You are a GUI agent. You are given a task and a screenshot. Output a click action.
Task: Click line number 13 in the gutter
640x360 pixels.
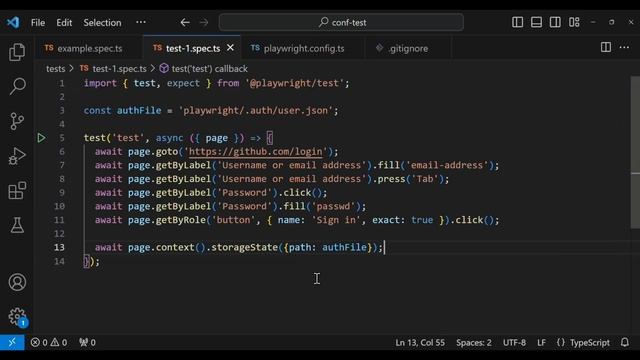pos(59,247)
